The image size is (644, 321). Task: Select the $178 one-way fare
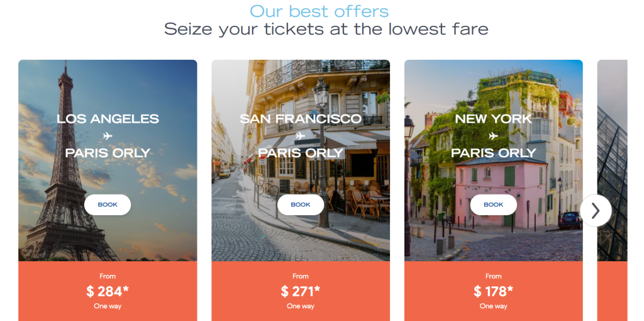494,291
